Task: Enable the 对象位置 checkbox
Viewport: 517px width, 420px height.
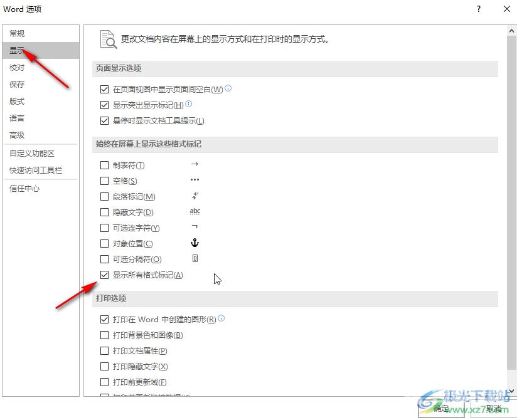Action: point(104,244)
